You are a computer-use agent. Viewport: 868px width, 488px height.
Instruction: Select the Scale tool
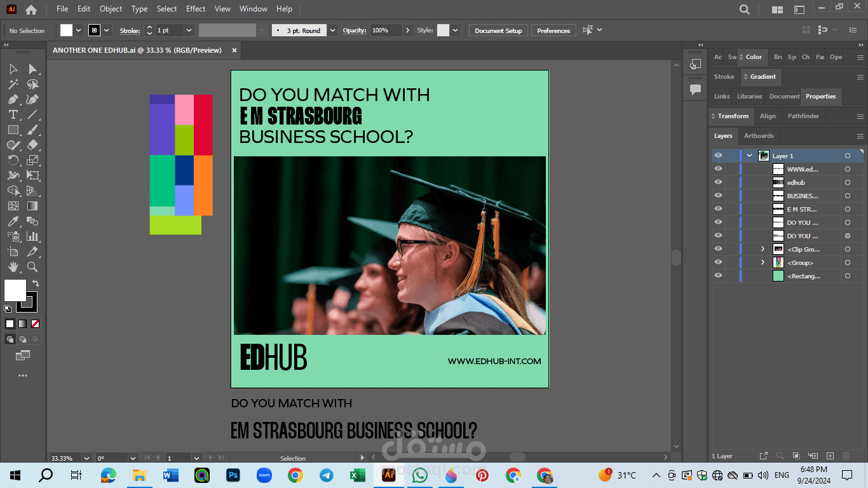click(32, 160)
